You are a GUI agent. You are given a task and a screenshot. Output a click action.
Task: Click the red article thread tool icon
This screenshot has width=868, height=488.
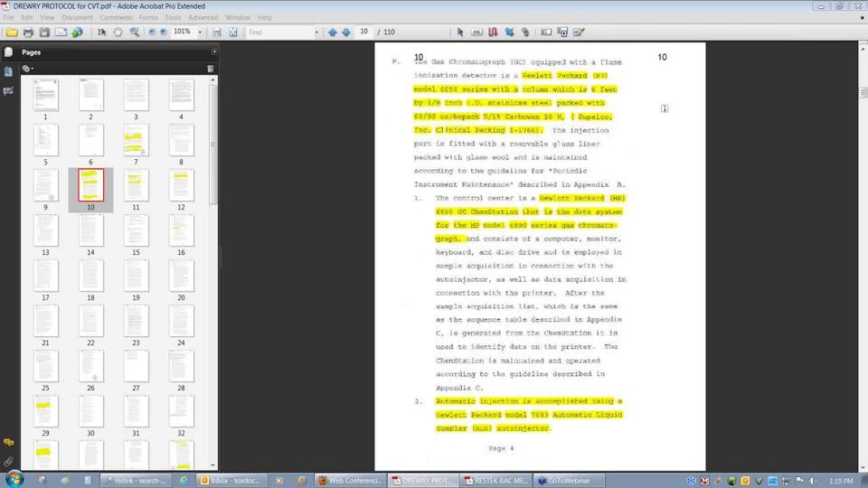[x=493, y=33]
